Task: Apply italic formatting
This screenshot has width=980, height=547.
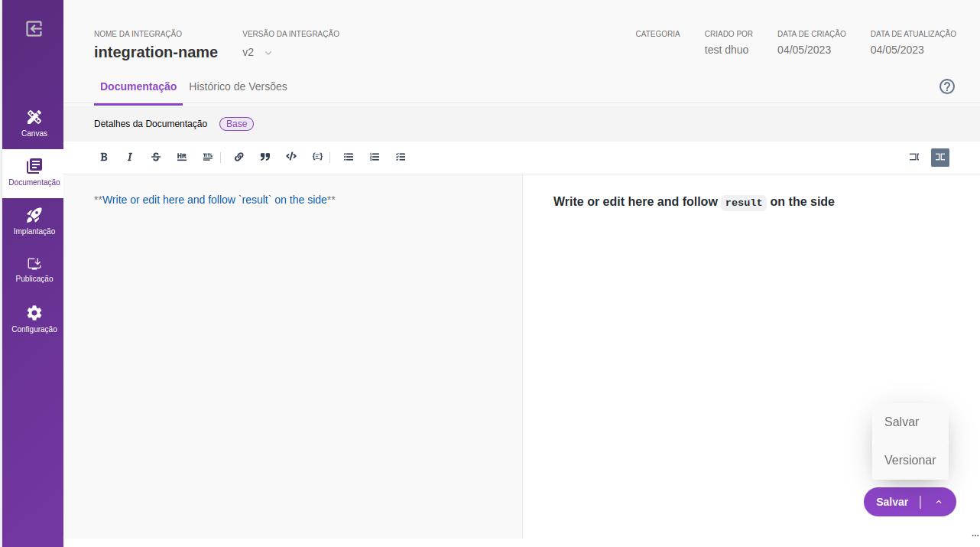Action: [x=130, y=157]
